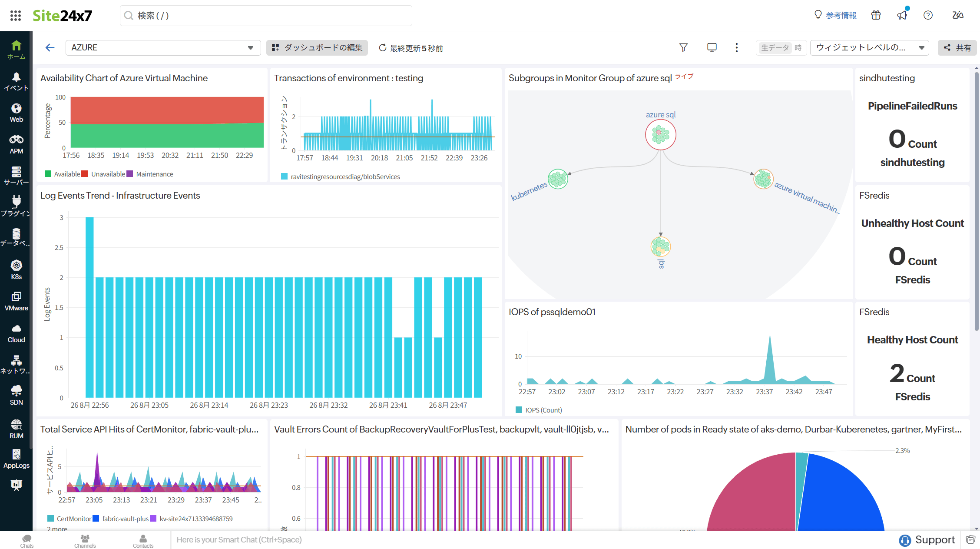Open the widget-level time period dropdown
The height and width of the screenshot is (549, 980).
click(869, 48)
